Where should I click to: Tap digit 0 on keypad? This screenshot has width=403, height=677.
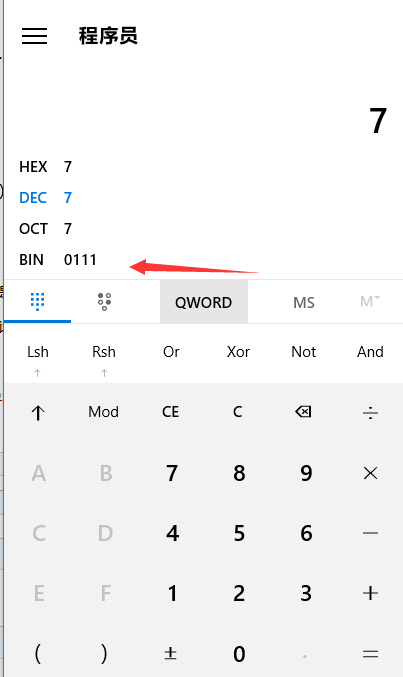[239, 654]
